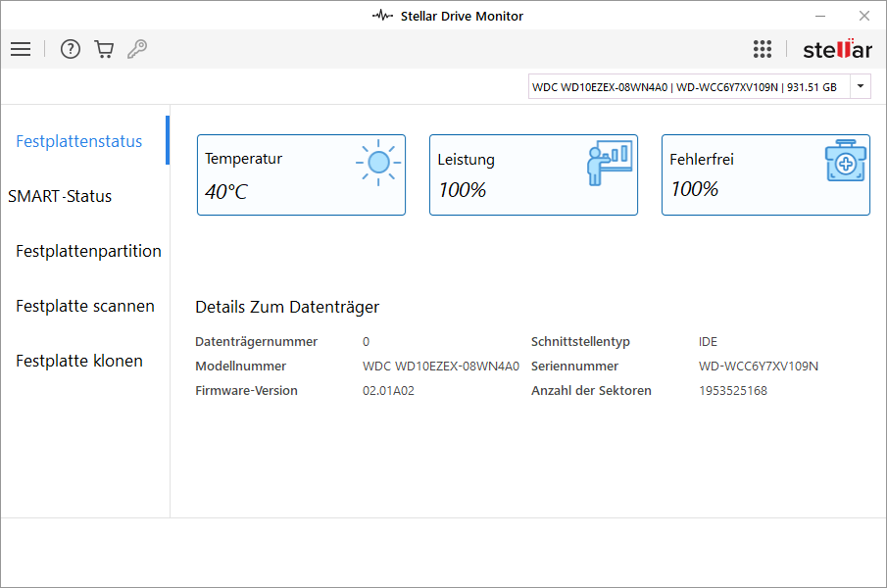
Task: Open the shopping cart purchase icon
Action: [x=104, y=49]
